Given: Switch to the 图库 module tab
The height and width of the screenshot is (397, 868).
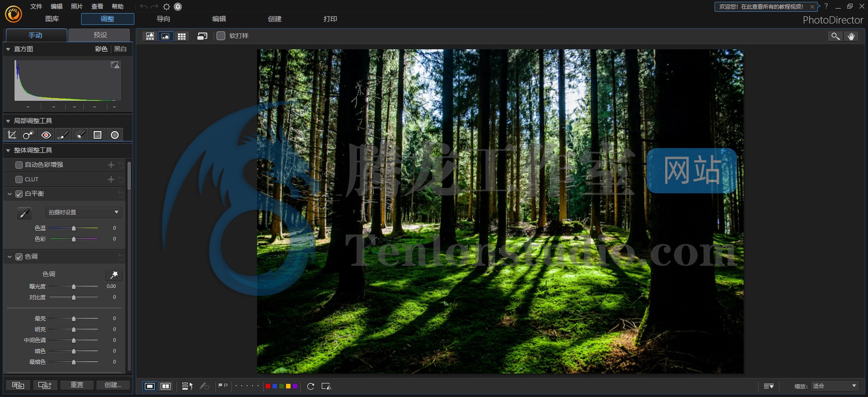Looking at the screenshot, I should (52, 19).
